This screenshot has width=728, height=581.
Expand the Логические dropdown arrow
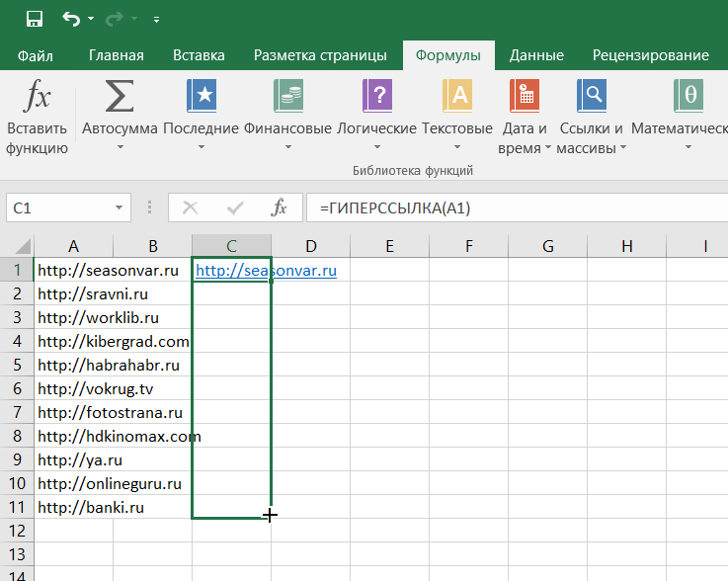(x=377, y=147)
